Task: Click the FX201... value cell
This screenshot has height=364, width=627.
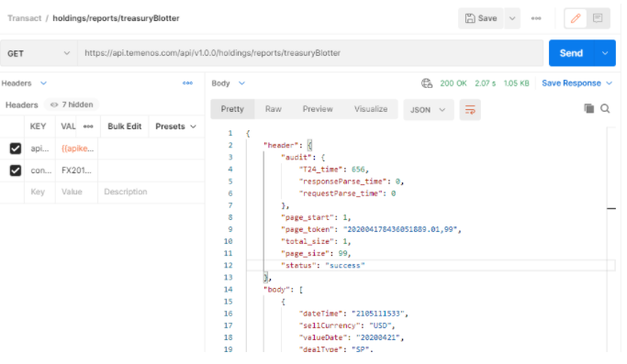Action: click(x=76, y=171)
